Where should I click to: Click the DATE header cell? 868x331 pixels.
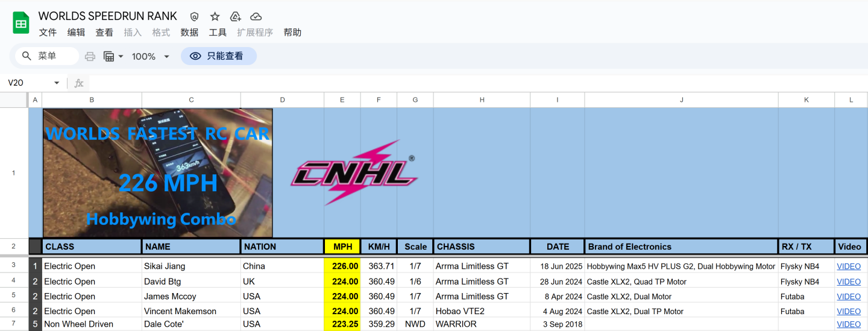[x=558, y=247]
